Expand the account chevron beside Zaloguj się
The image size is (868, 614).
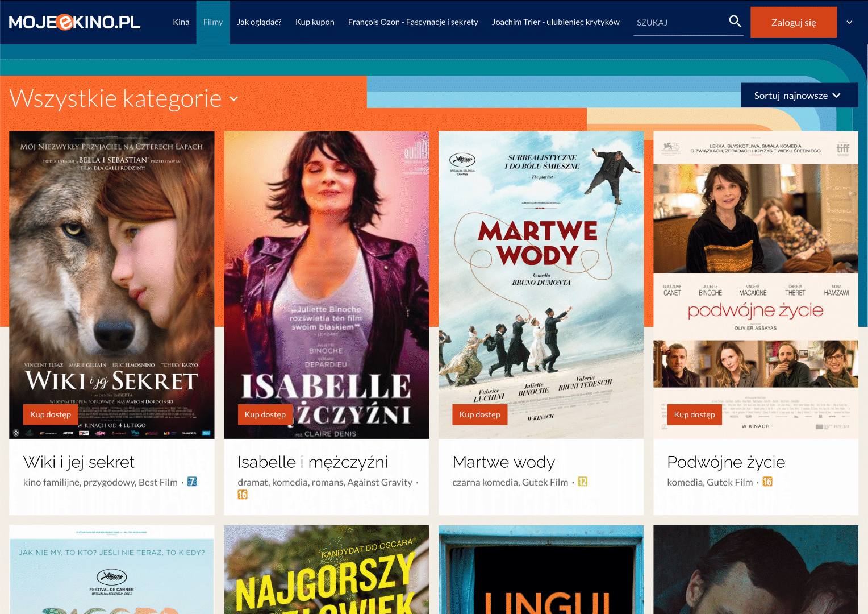point(849,22)
